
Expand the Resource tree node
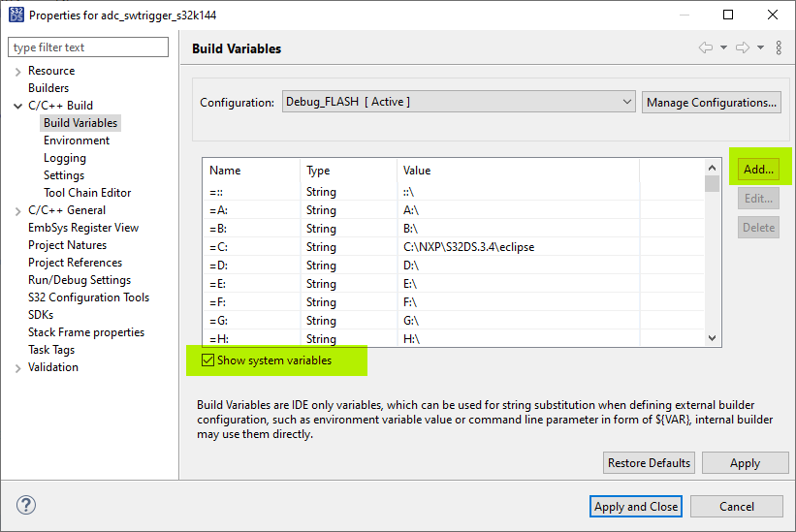pos(17,71)
